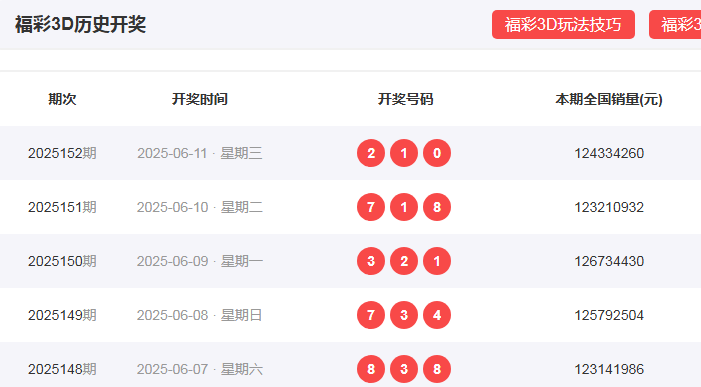This screenshot has width=701, height=387.
Task: Click date 2025-06-07 · 星期六
Action: click(200, 370)
